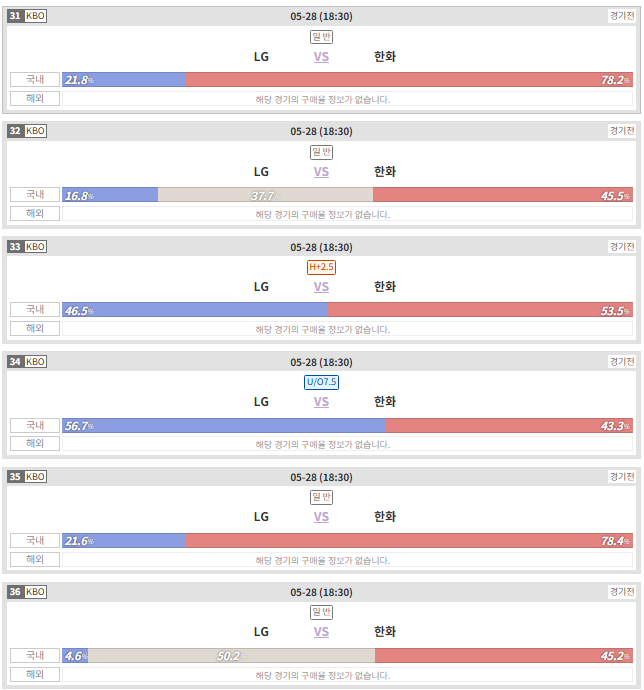The height and width of the screenshot is (690, 644).
Task: Click the KBO league tag for match 31
Action: click(x=35, y=16)
